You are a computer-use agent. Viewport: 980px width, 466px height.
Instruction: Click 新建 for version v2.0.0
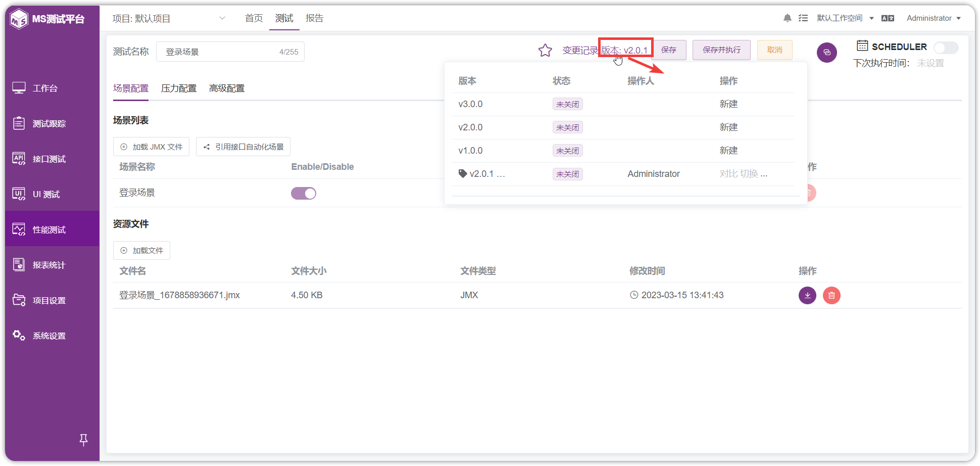[x=728, y=127]
